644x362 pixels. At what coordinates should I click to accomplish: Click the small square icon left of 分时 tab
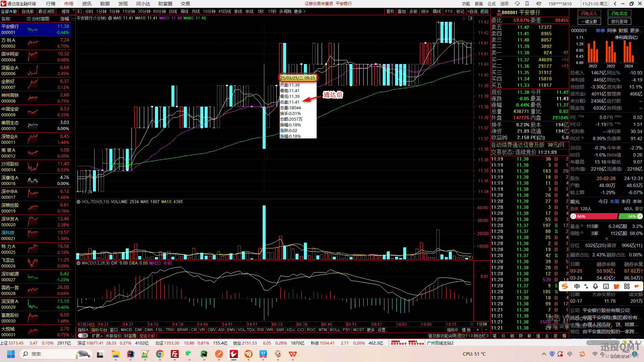click(79, 11)
